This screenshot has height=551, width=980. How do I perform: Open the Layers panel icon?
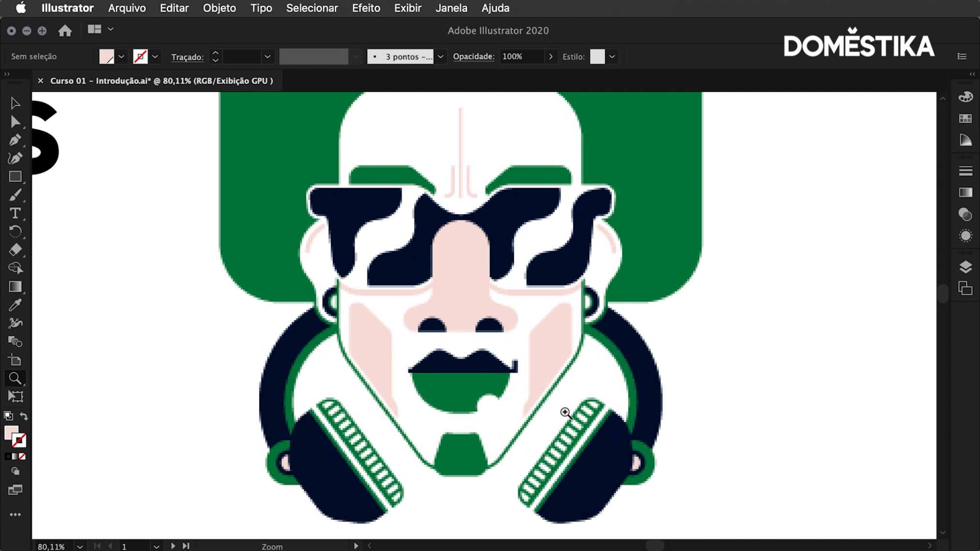click(965, 267)
